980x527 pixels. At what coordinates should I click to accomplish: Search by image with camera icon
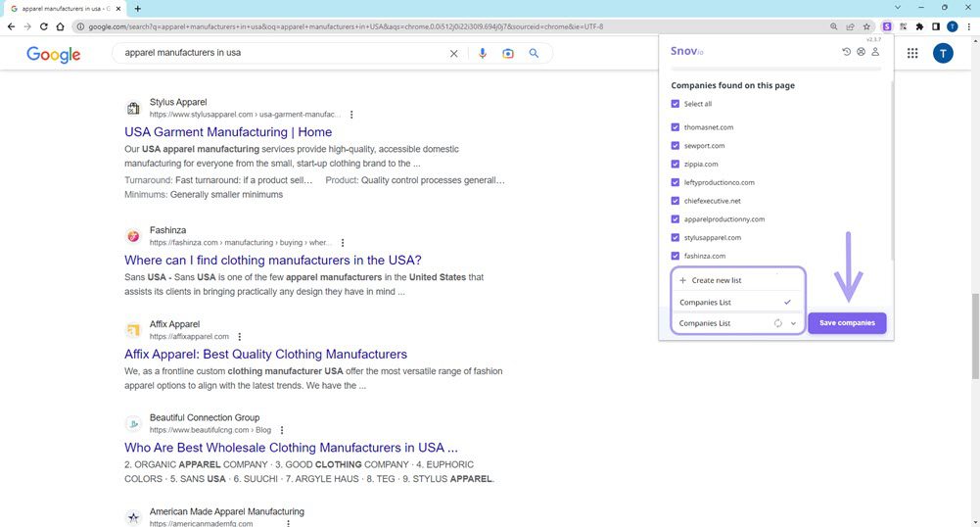508,54
